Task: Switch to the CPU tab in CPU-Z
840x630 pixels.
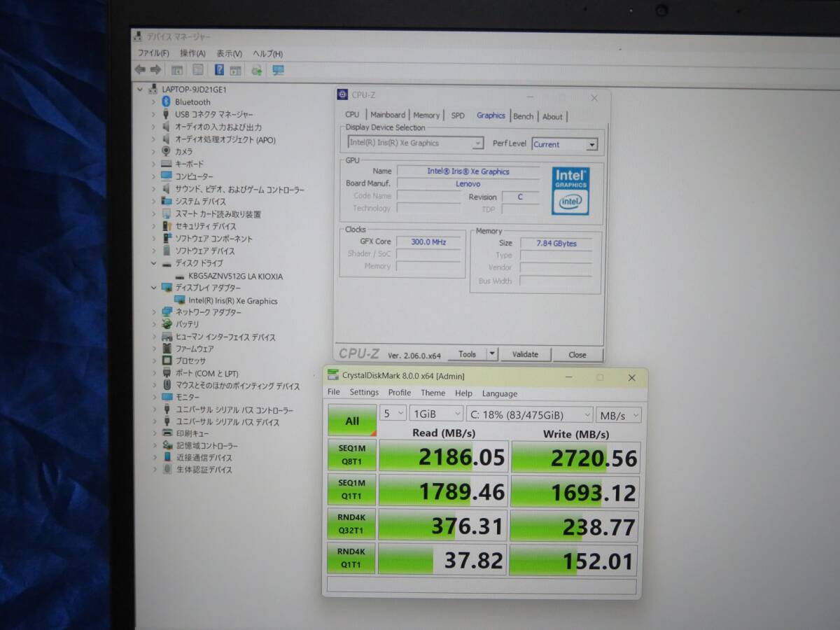Action: [x=352, y=115]
